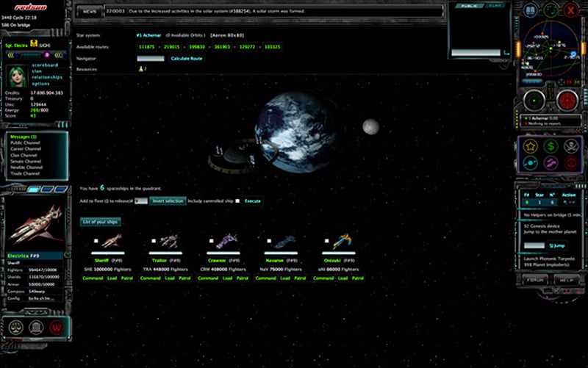
Task: Click the Sgt. Electra avatar portrait
Action: coord(17,76)
